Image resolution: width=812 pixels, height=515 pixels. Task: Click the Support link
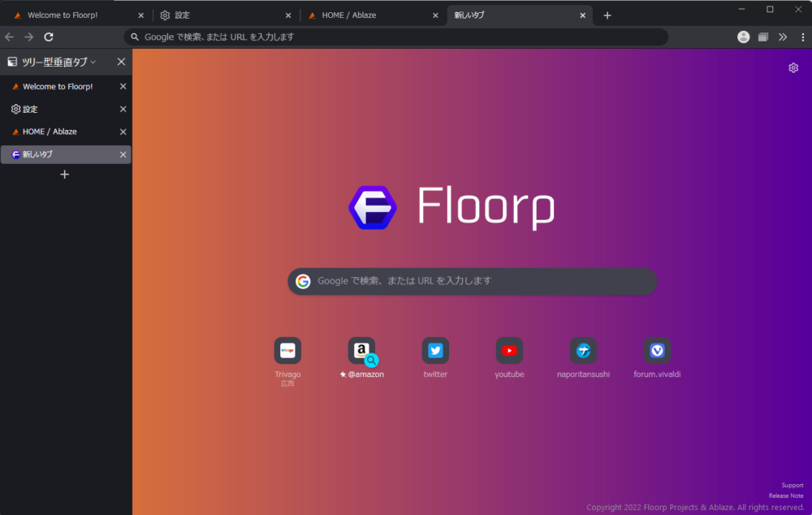pyautogui.click(x=792, y=485)
